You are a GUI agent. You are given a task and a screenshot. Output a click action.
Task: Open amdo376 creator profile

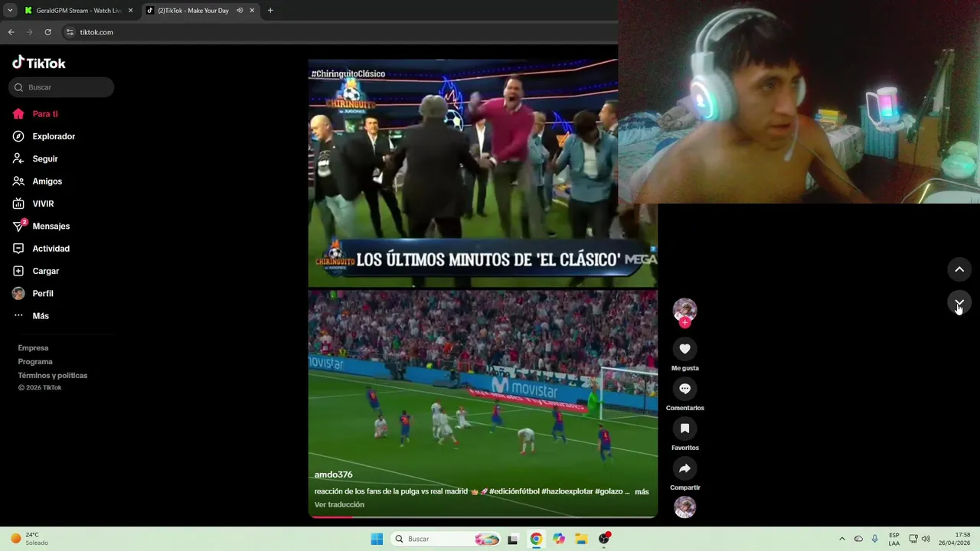pos(334,474)
